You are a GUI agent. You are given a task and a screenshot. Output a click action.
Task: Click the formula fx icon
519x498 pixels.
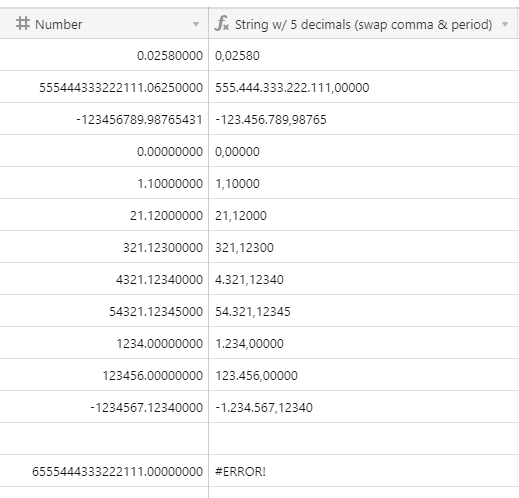[222, 24]
